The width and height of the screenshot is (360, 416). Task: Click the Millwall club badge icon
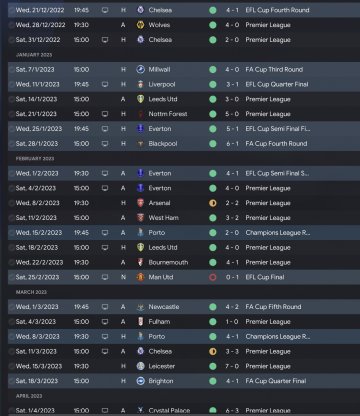(x=141, y=69)
